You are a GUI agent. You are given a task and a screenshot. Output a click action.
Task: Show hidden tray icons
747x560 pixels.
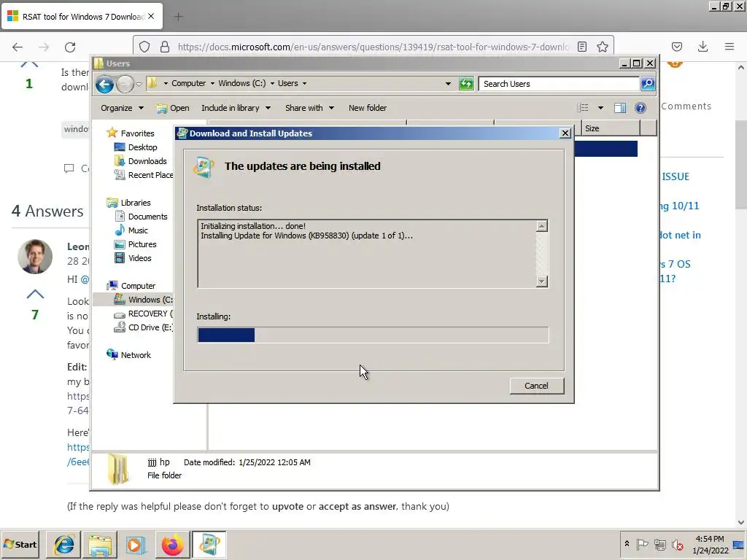[x=627, y=544]
